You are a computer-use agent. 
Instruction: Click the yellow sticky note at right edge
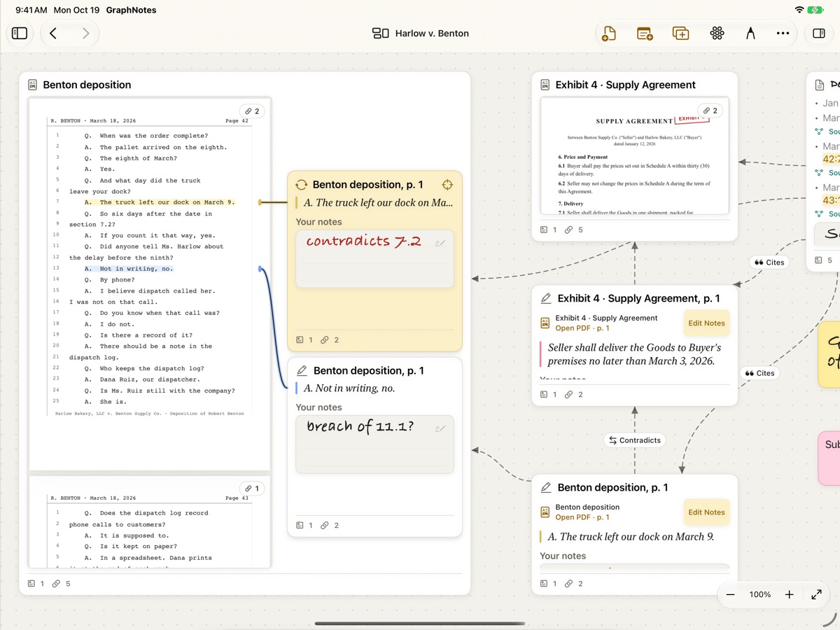coord(829,356)
